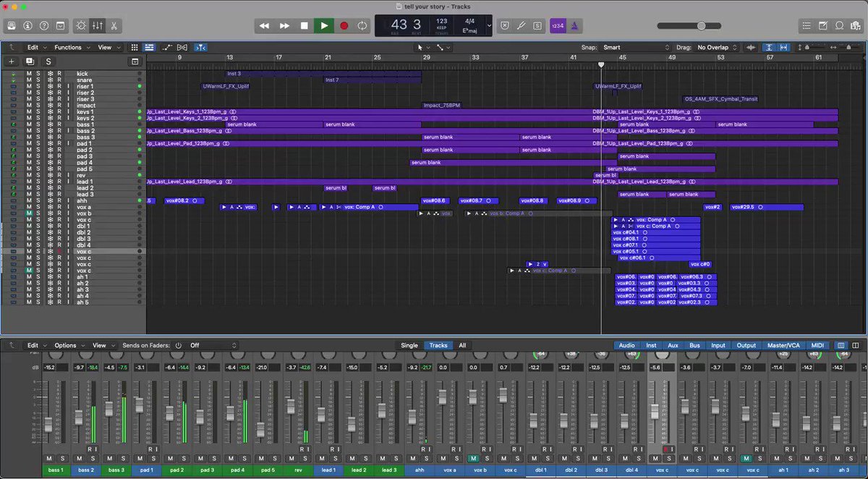Toggle Waveform Zoom button

point(751,47)
